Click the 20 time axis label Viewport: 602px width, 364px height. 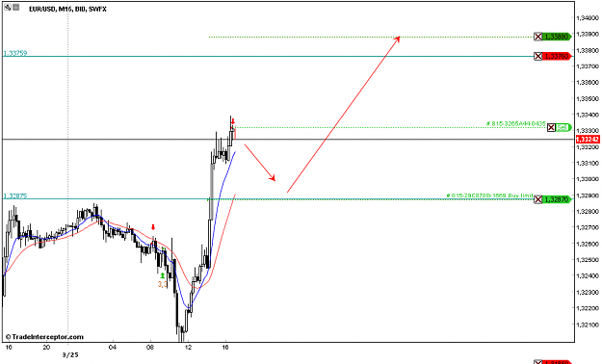click(x=46, y=348)
